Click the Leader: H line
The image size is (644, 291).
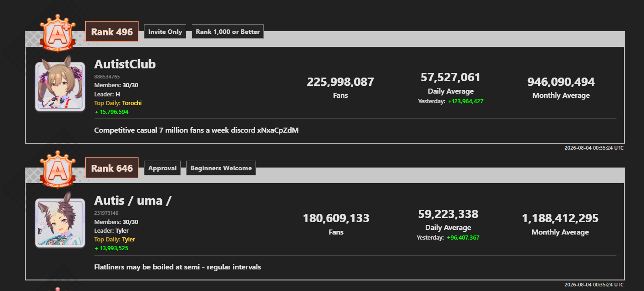[107, 94]
